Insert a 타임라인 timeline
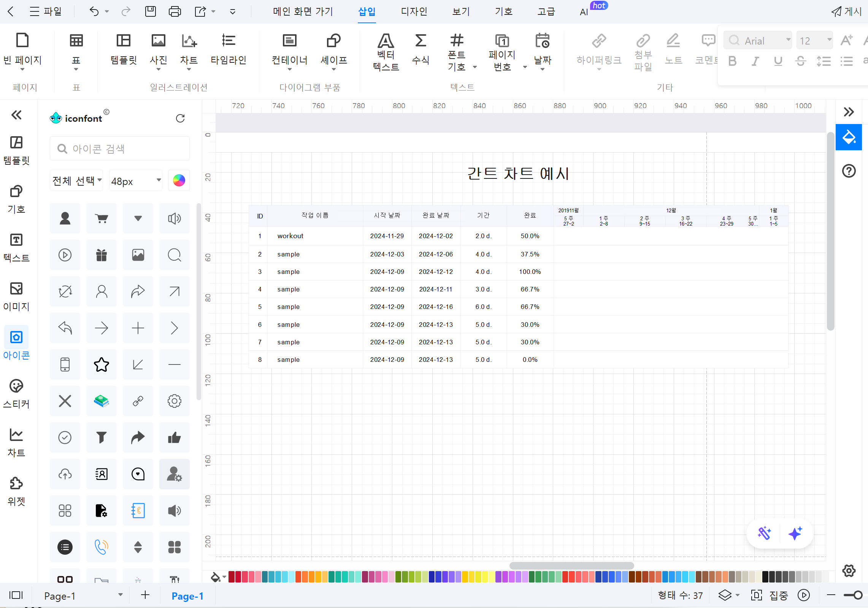This screenshot has height=608, width=868. tap(229, 49)
